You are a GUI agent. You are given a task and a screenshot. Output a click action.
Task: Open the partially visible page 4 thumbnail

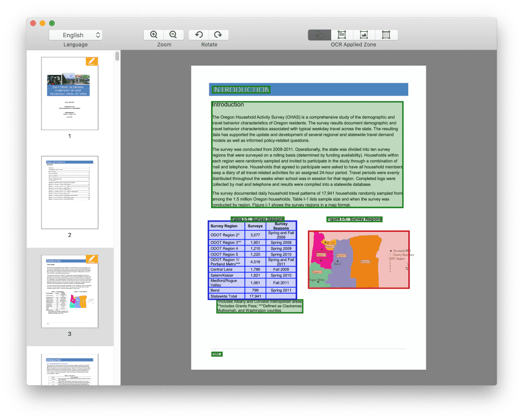[x=70, y=370]
